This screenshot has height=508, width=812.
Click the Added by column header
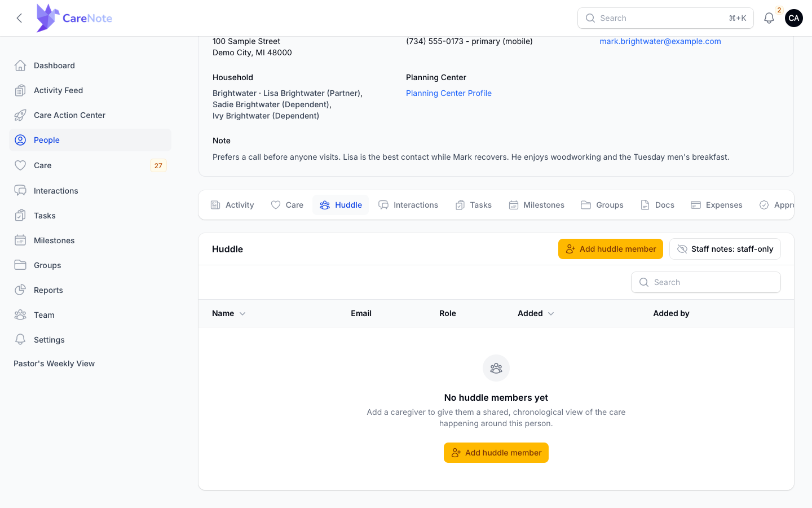click(x=671, y=313)
